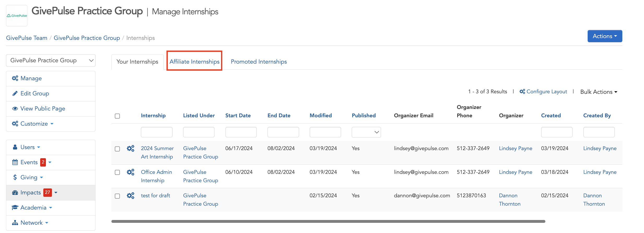The image size is (644, 233).
Task: Open the Bulk Actions dropdown
Action: coord(599,92)
